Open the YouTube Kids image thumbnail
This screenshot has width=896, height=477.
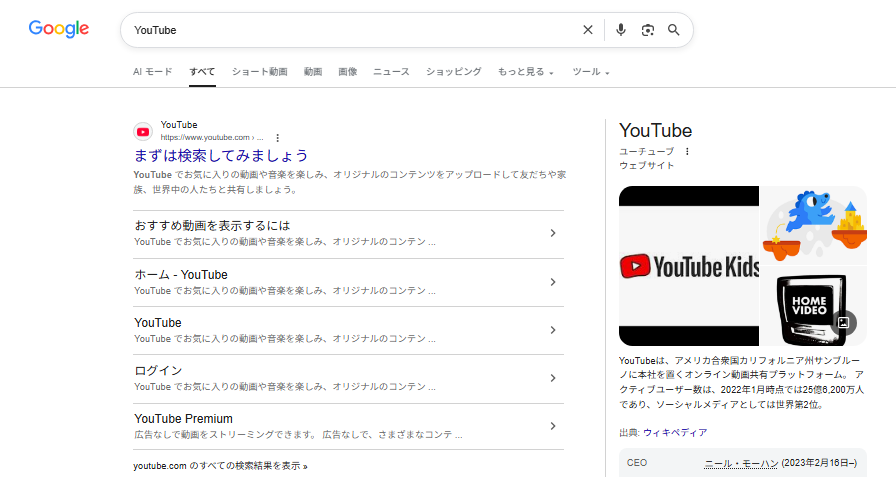(x=689, y=266)
